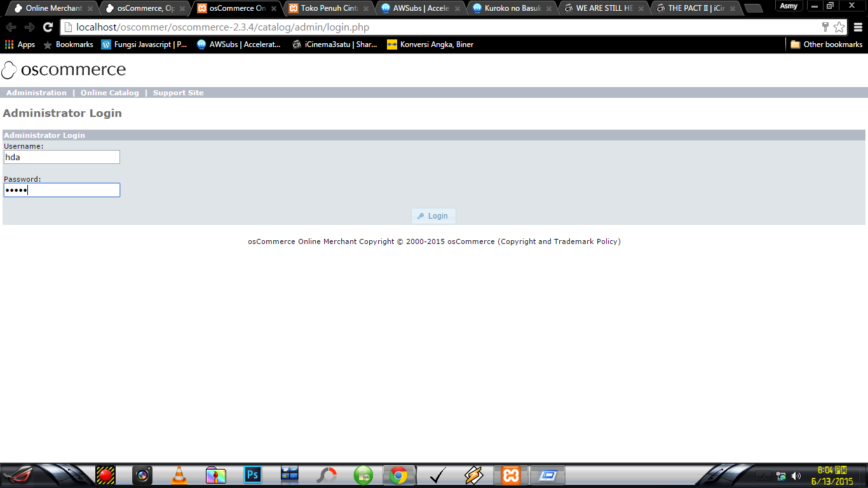Screen dimensions: 868x488
Task: Click the oscommerce logo
Action: tap(64, 69)
